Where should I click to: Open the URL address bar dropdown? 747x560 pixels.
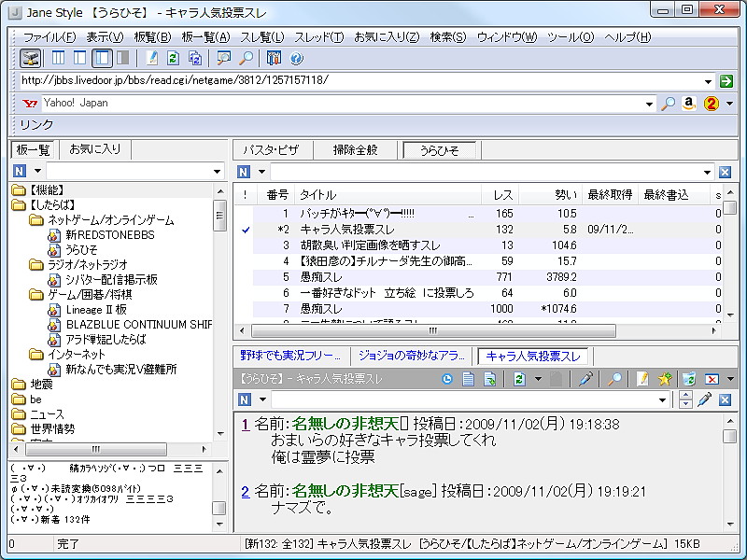[708, 83]
